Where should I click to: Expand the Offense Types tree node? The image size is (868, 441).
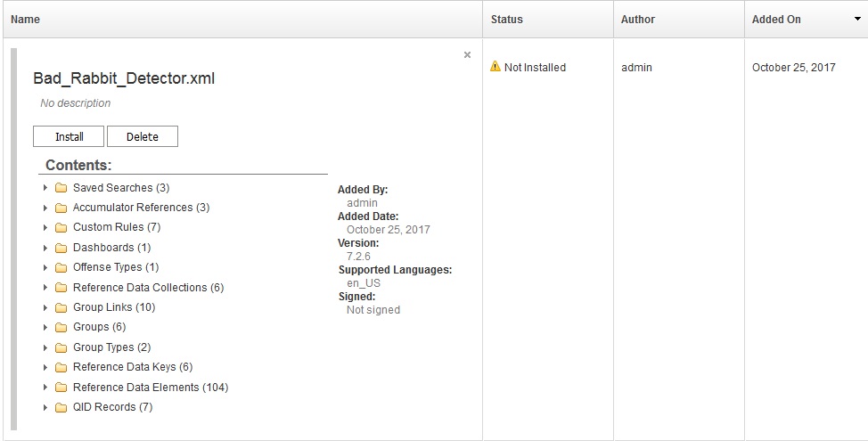click(45, 267)
